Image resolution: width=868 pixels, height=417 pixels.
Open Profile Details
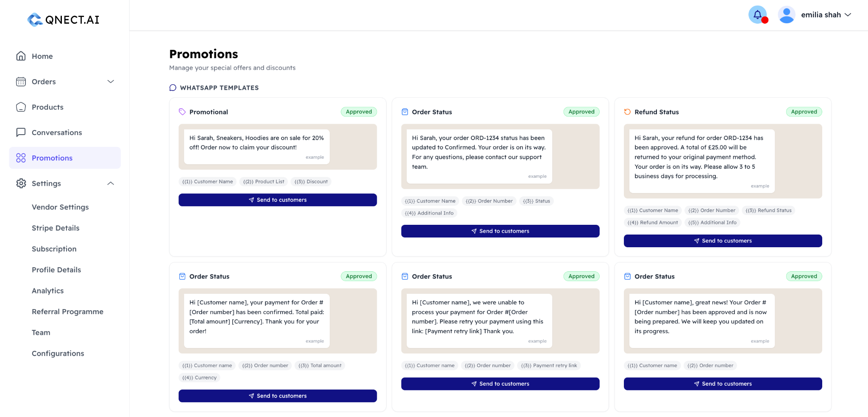click(x=56, y=270)
